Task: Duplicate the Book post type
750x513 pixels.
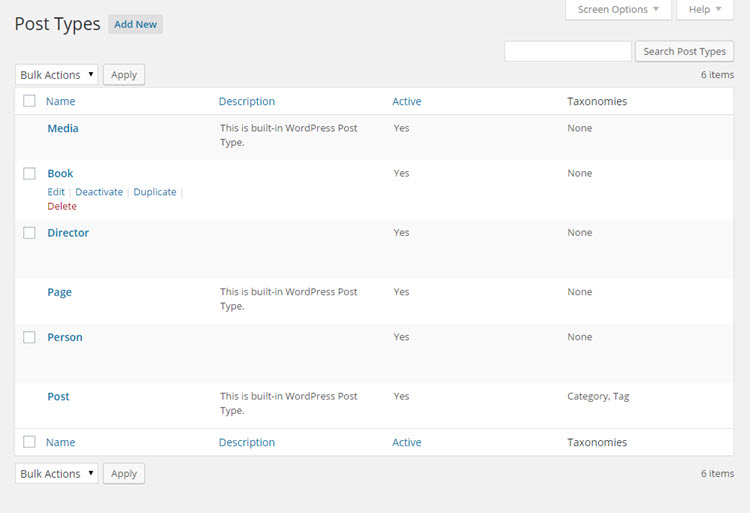Action: click(x=155, y=192)
